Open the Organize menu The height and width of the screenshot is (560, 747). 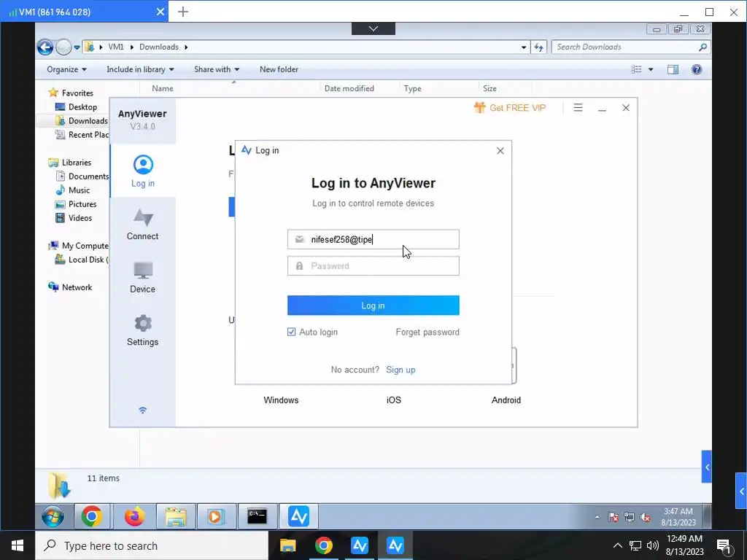click(66, 69)
